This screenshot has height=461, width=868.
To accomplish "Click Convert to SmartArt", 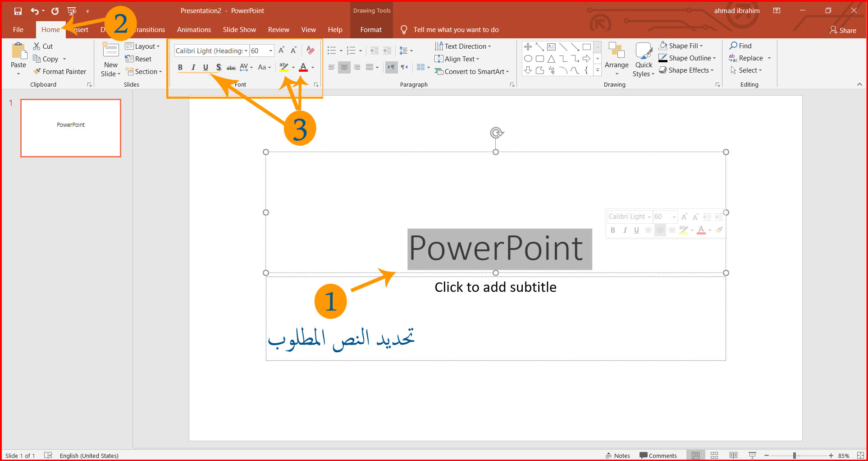I will click(x=472, y=71).
